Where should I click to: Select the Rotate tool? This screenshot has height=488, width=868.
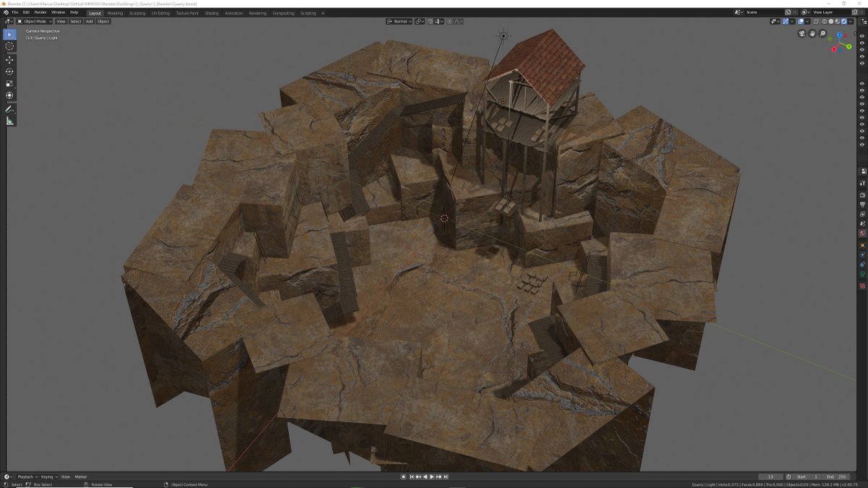9,72
